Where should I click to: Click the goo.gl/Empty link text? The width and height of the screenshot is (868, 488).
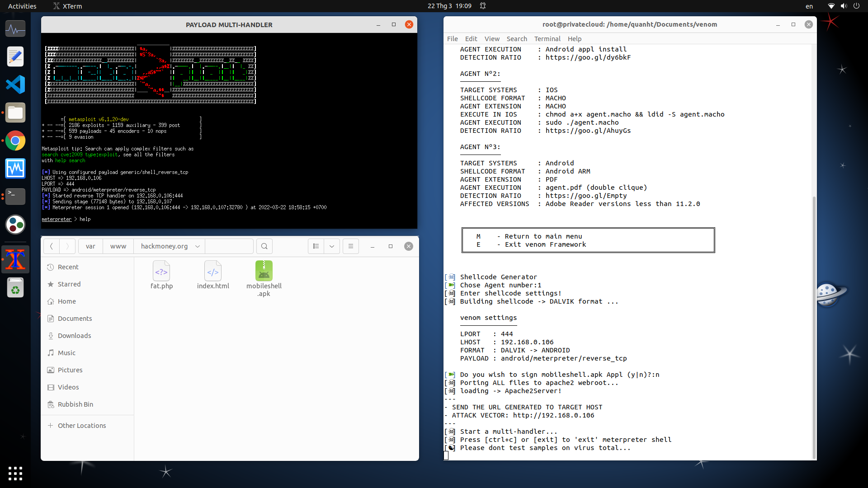click(586, 196)
